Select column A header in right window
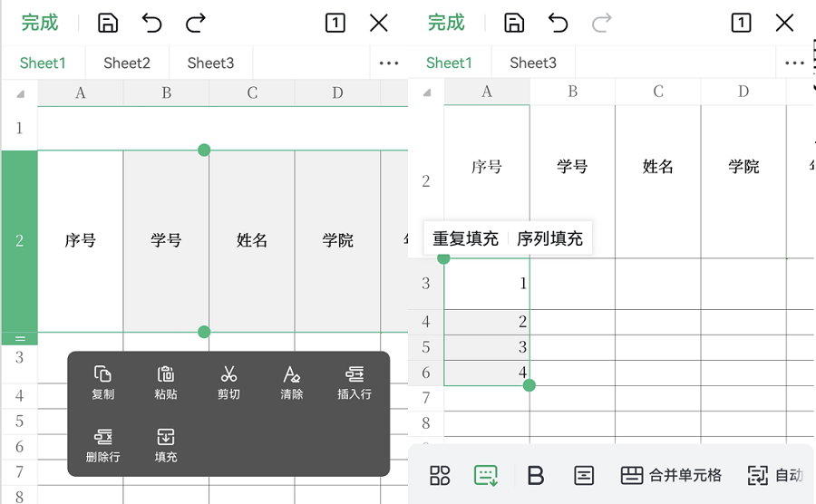 pyautogui.click(x=487, y=92)
